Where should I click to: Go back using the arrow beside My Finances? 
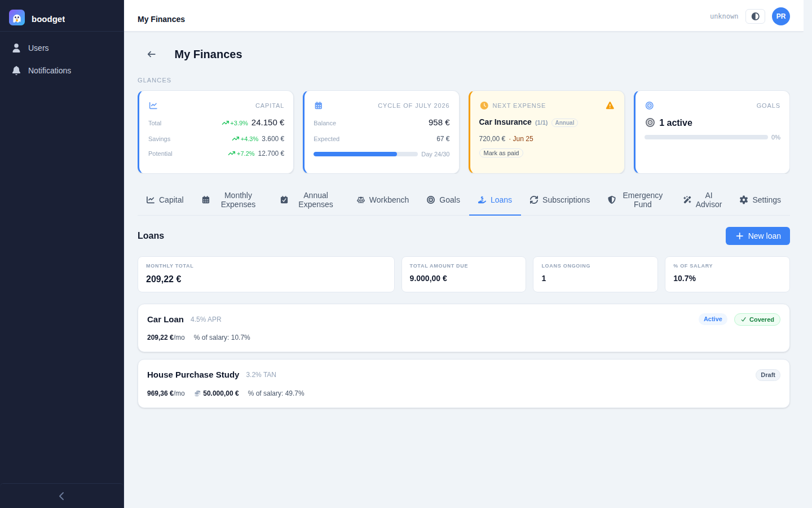coord(152,54)
